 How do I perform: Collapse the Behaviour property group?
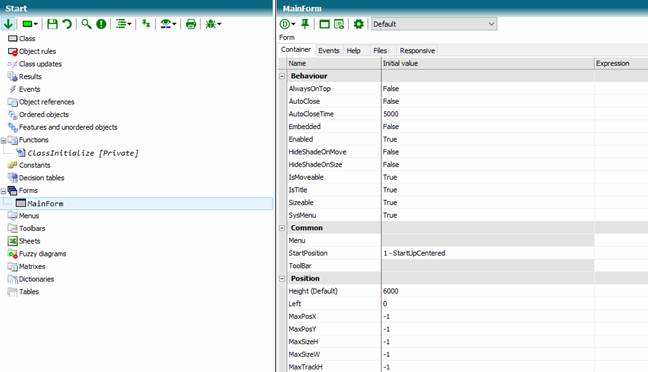pos(282,76)
